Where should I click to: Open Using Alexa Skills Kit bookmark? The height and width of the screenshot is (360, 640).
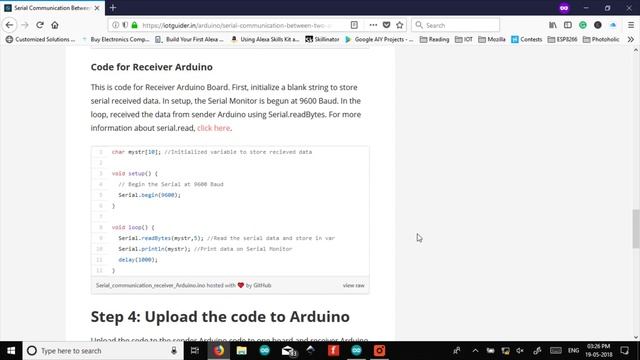pos(265,39)
